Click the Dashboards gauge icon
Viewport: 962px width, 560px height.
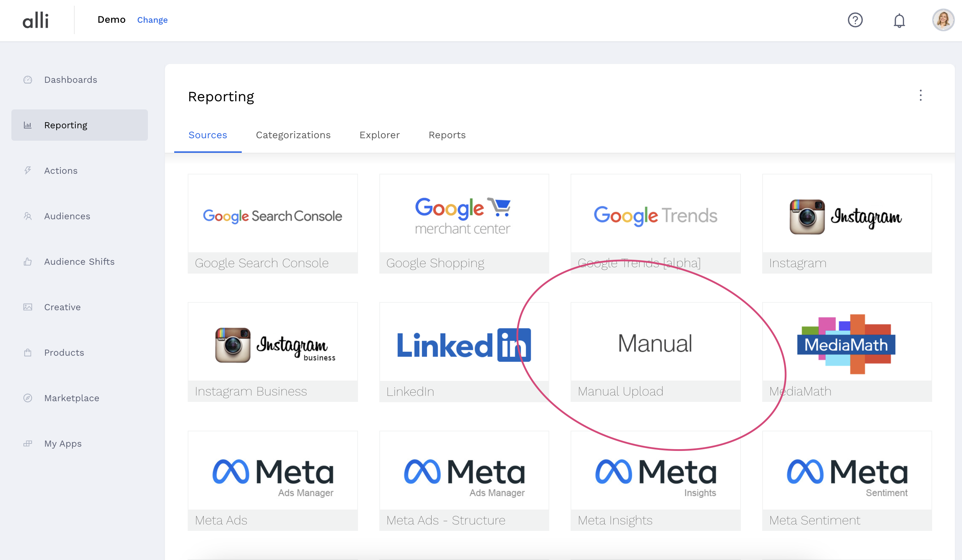click(x=28, y=80)
